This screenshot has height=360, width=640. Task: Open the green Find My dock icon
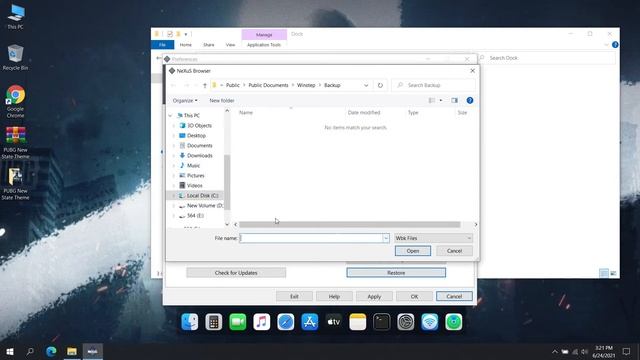pos(454,322)
